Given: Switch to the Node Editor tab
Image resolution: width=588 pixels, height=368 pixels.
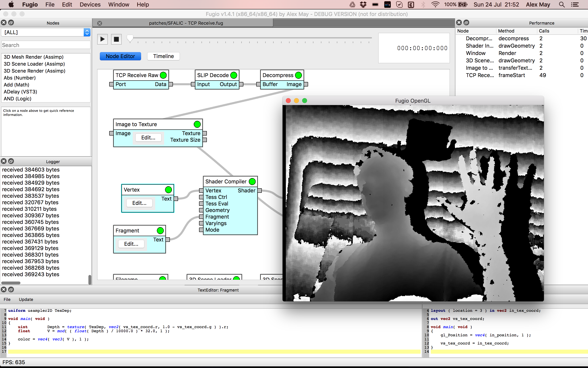Looking at the screenshot, I should (120, 56).
